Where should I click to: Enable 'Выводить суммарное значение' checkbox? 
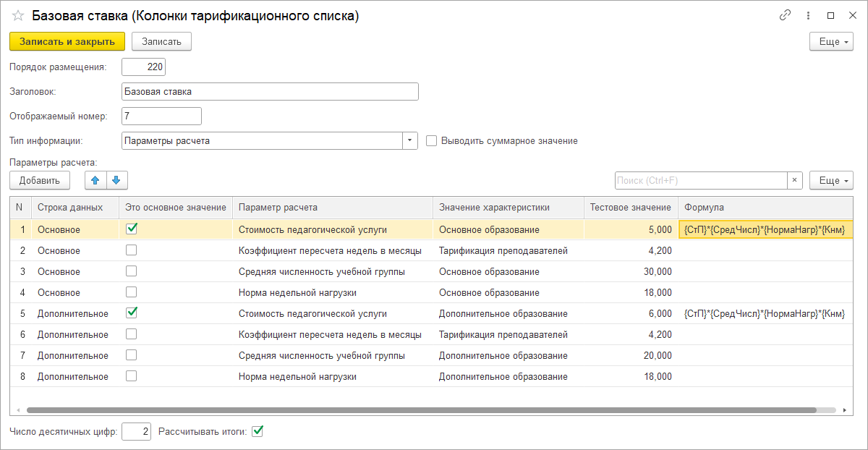432,141
